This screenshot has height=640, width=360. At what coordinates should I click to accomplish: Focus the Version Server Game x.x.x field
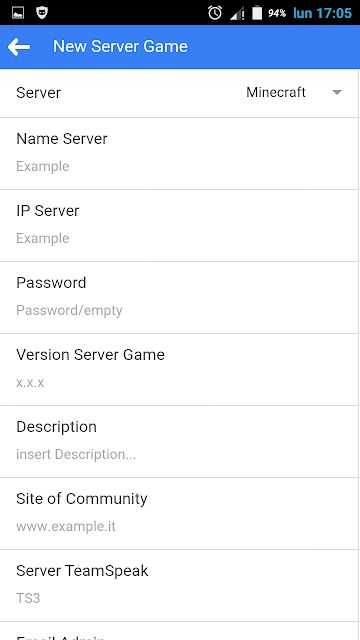point(179,382)
